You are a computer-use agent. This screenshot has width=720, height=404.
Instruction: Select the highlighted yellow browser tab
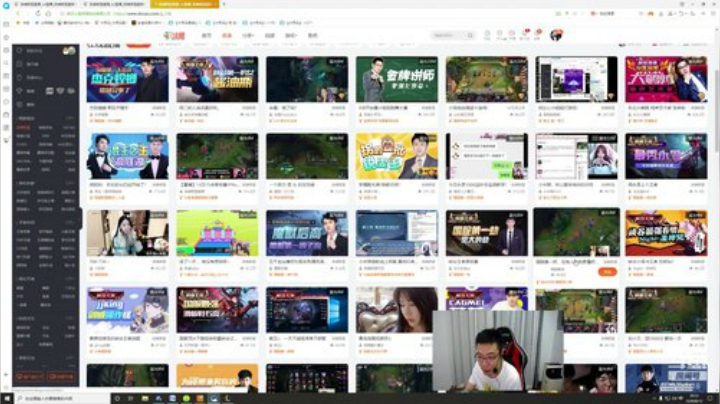point(185,4)
